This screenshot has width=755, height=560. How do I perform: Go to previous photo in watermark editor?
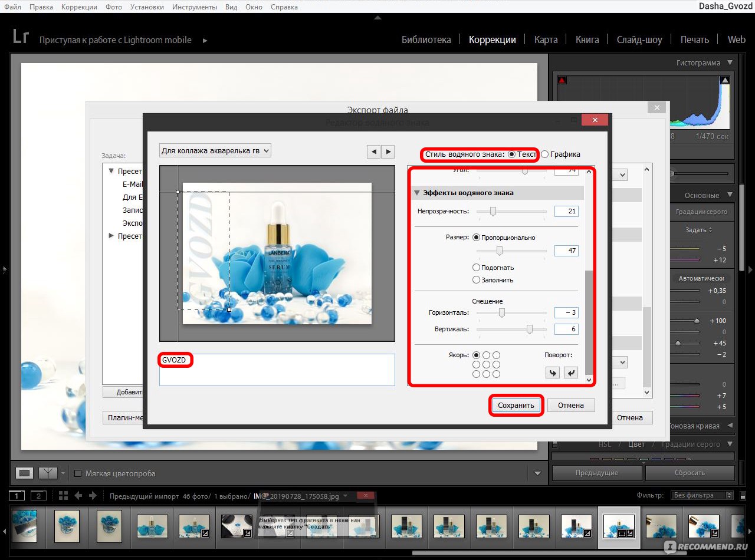coord(373,151)
